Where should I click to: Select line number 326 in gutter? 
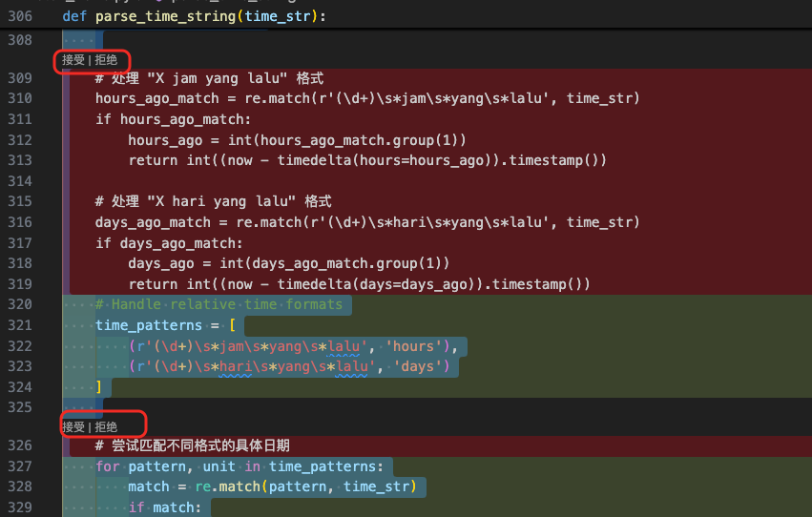(x=20, y=445)
